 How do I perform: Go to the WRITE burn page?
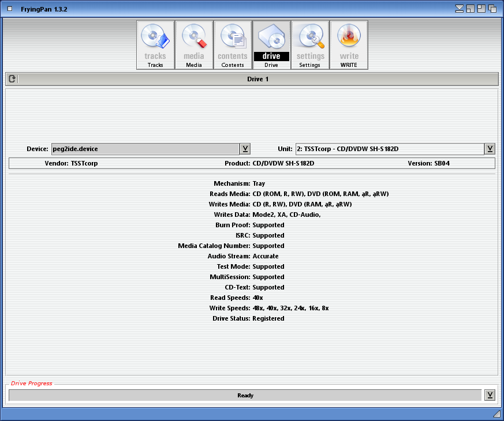[x=349, y=45]
